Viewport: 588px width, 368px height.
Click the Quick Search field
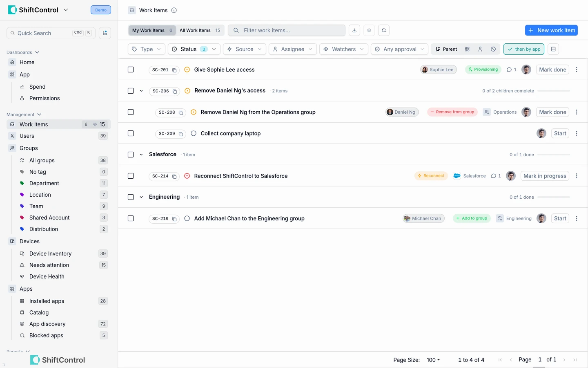click(51, 33)
